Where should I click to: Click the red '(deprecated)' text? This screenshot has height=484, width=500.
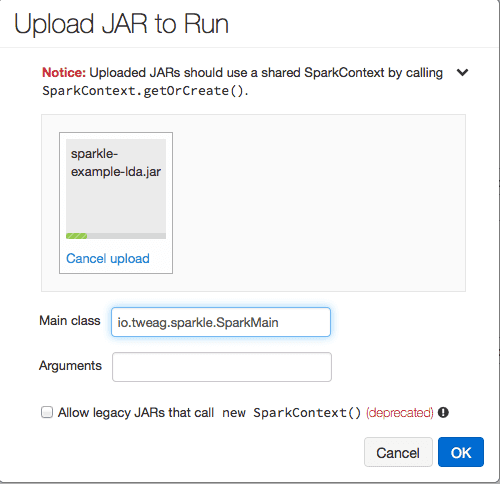400,413
